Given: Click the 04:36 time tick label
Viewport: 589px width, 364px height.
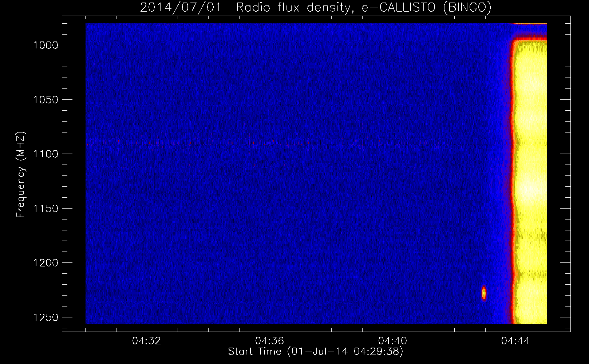Looking at the screenshot, I should pyautogui.click(x=270, y=341).
